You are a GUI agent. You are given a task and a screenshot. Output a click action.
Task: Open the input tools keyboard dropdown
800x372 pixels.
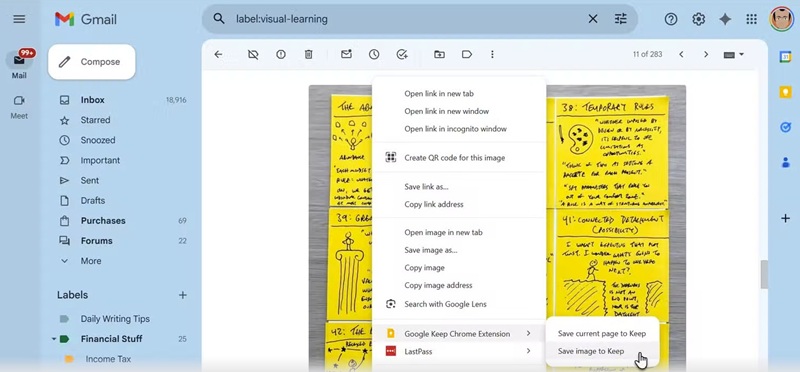pyautogui.click(x=734, y=55)
